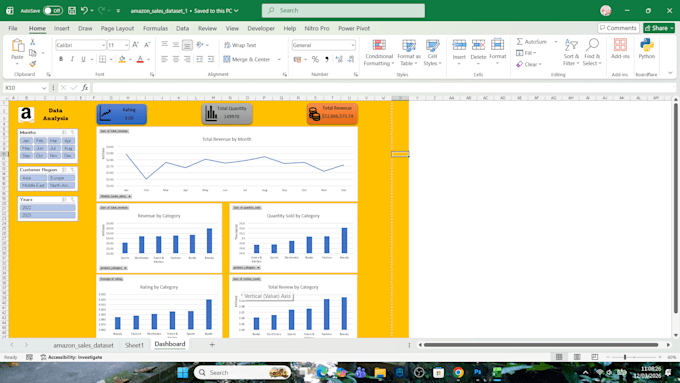The width and height of the screenshot is (680, 383).
Task: Click the Undo arrow icon
Action: tap(84, 10)
